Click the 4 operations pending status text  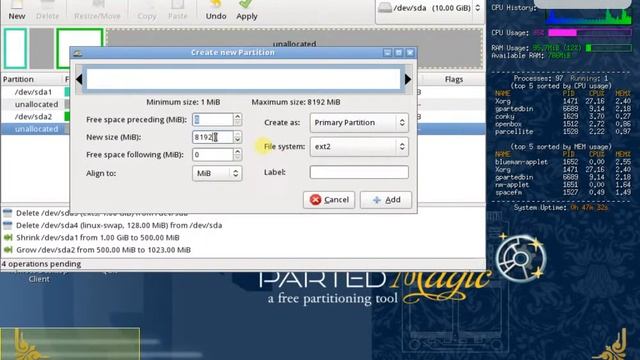pyautogui.click(x=41, y=264)
